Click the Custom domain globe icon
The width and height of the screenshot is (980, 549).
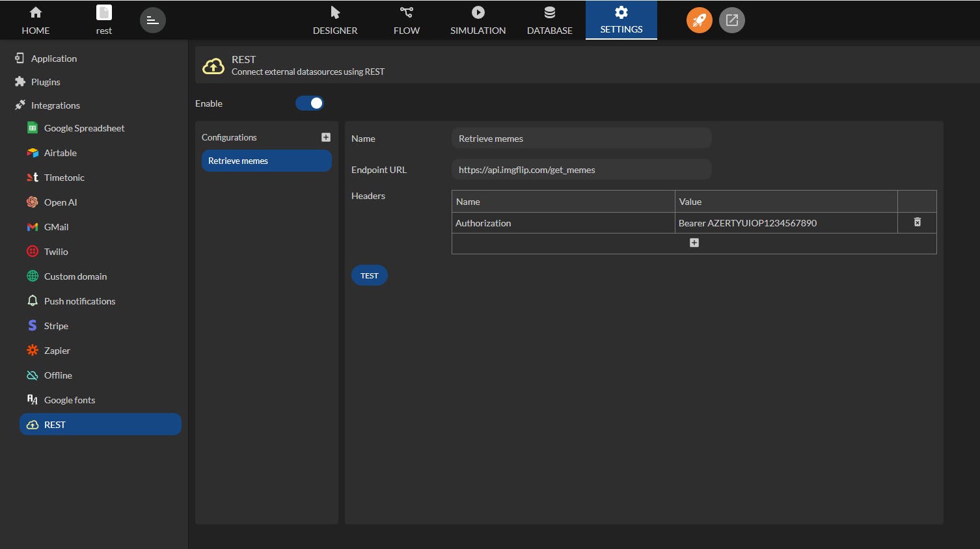[x=33, y=276]
